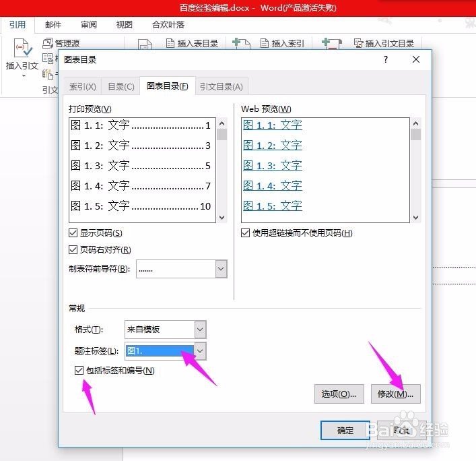This screenshot has width=476, height=461.
Task: Click the Insert Citation icon
Action: coord(23,48)
